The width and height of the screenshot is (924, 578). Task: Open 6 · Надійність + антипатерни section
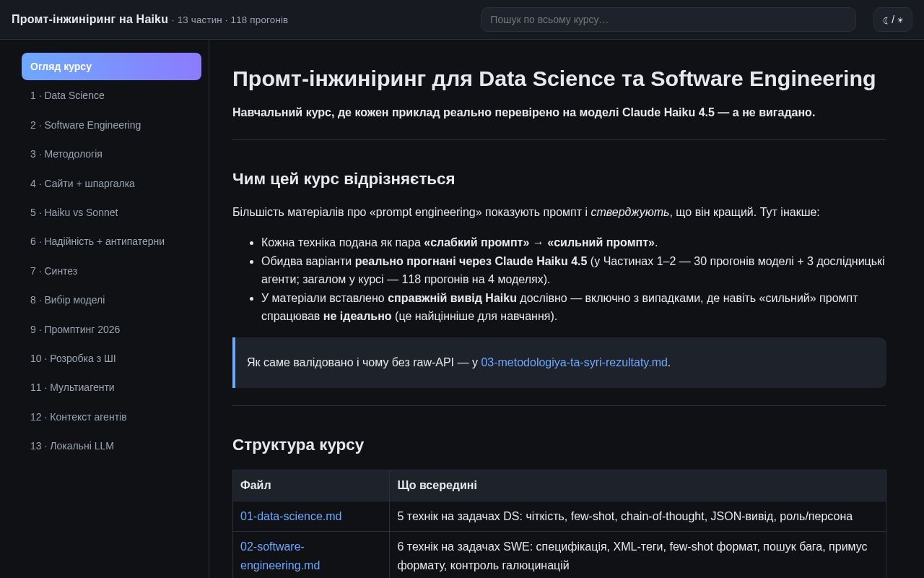[x=111, y=241]
